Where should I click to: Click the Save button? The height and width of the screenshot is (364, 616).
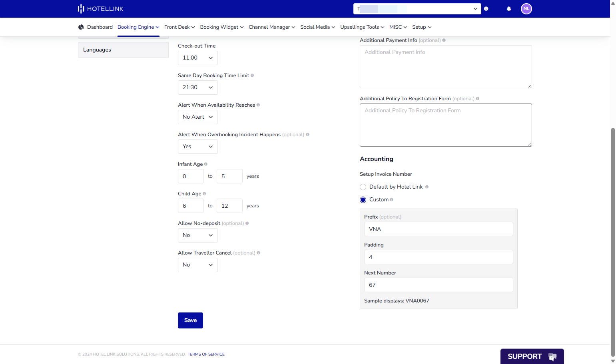190,320
